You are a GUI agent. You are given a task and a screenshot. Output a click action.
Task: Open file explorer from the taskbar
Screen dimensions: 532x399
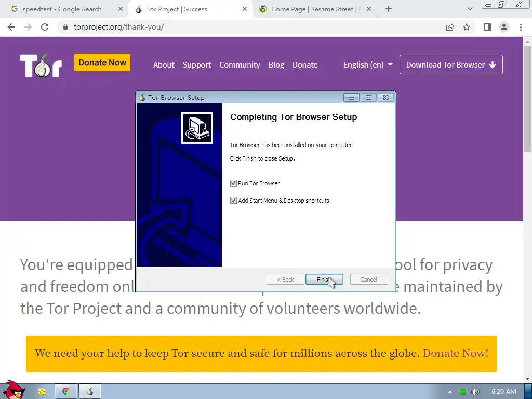point(42,392)
